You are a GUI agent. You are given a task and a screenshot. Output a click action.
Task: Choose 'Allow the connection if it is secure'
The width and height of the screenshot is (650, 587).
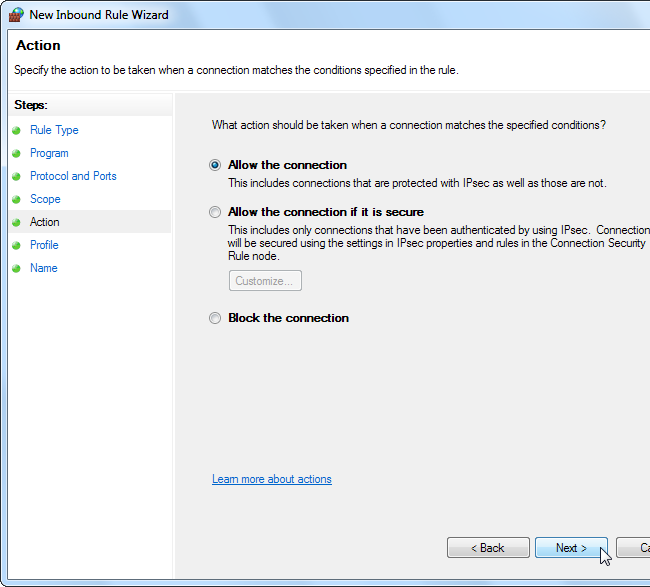point(215,212)
